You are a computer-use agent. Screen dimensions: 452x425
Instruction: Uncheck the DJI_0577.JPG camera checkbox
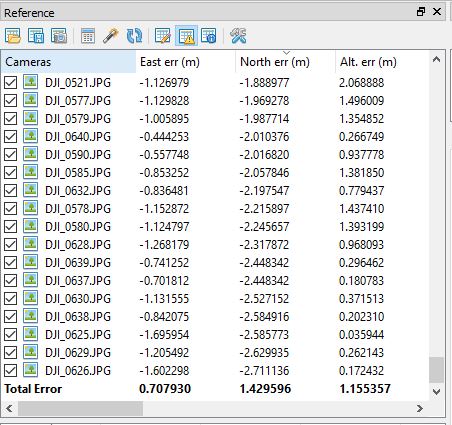click(x=10, y=101)
